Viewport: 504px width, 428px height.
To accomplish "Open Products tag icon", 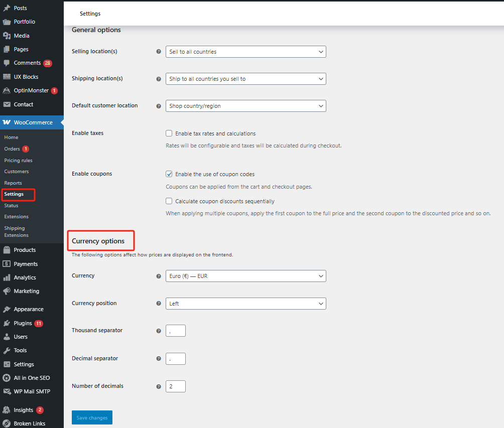I will tap(7, 249).
